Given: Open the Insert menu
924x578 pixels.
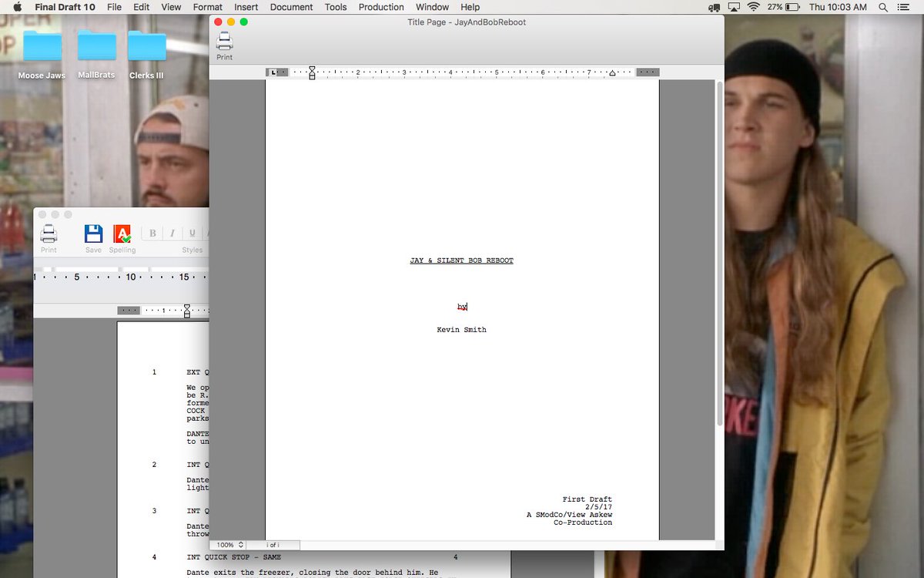Looking at the screenshot, I should coord(246,7).
